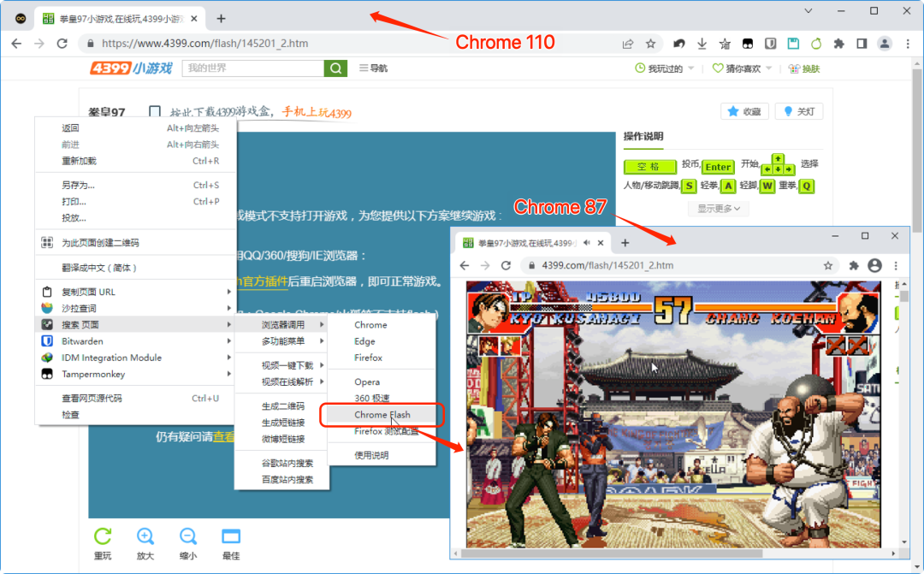This screenshot has height=574, width=924.
Task: Open the extensions puzzle icon in Chrome 87
Action: click(x=853, y=266)
